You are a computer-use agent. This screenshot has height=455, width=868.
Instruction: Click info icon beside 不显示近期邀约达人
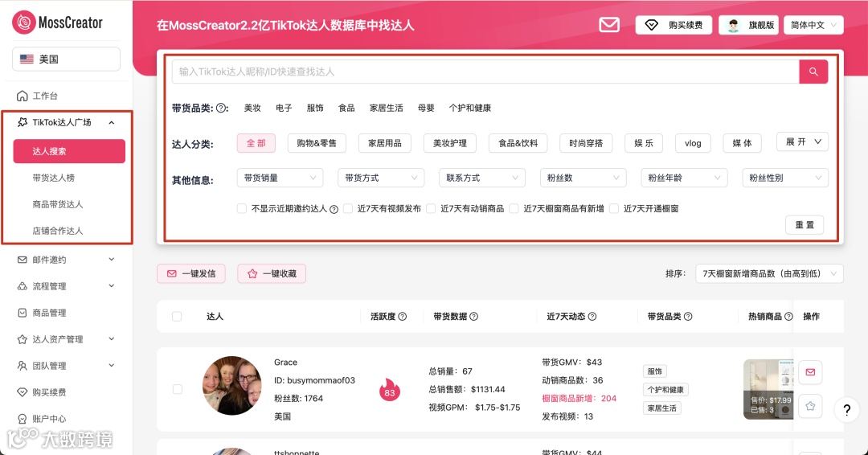334,209
